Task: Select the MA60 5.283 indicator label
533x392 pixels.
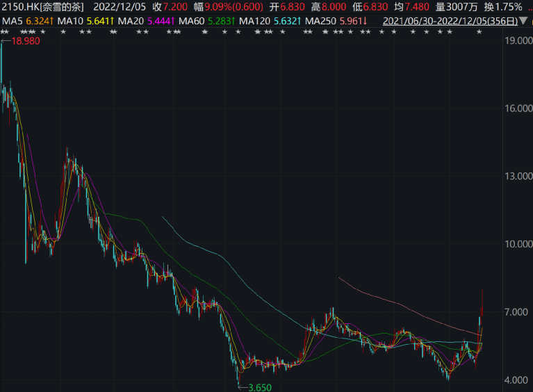Action: (207, 21)
